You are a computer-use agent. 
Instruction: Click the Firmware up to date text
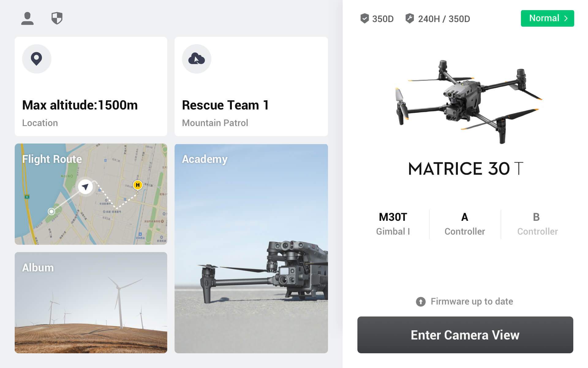[x=472, y=301]
